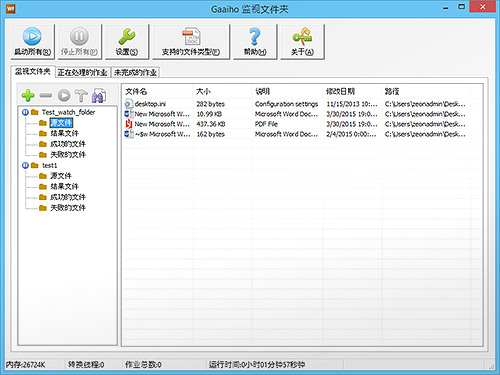Sort by the 修改日期 column header
The image size is (500, 375).
click(x=352, y=91)
